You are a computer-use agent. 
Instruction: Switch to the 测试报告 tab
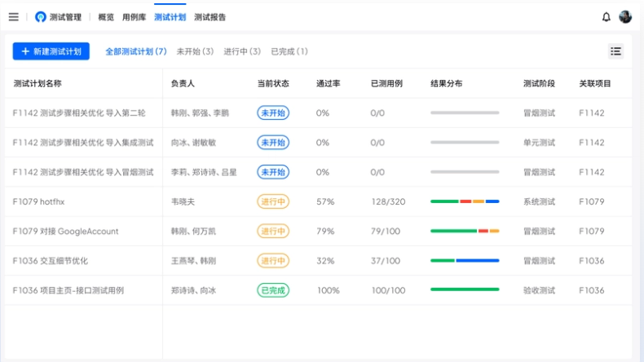pos(210,17)
